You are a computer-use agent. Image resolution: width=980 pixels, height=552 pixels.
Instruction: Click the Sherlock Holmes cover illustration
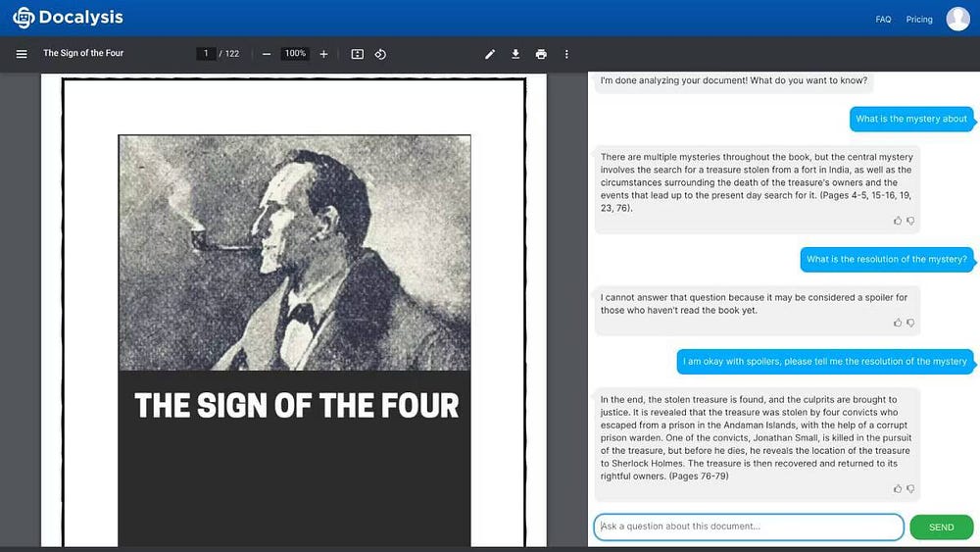coord(294,253)
